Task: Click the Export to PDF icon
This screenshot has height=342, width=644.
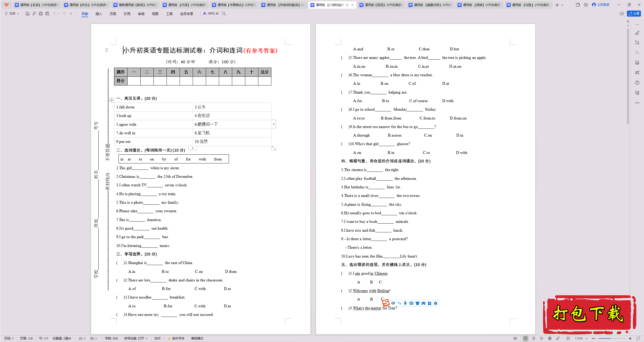Action: (x=34, y=14)
